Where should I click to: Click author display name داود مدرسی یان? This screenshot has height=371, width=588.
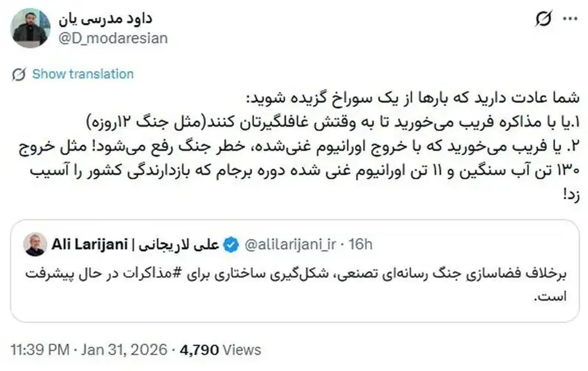[105, 20]
